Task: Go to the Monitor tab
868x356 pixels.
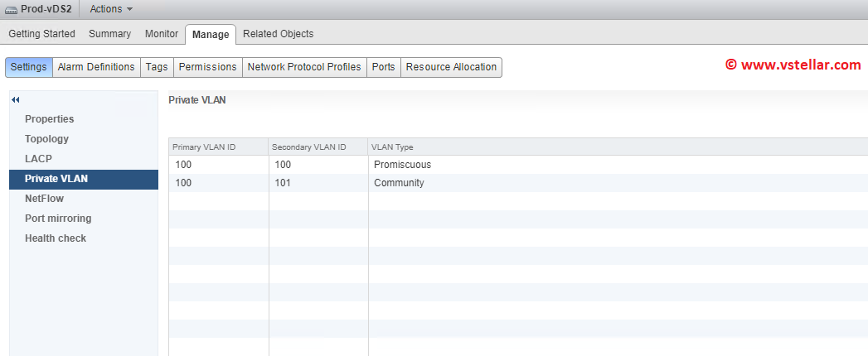Action: pyautogui.click(x=162, y=34)
